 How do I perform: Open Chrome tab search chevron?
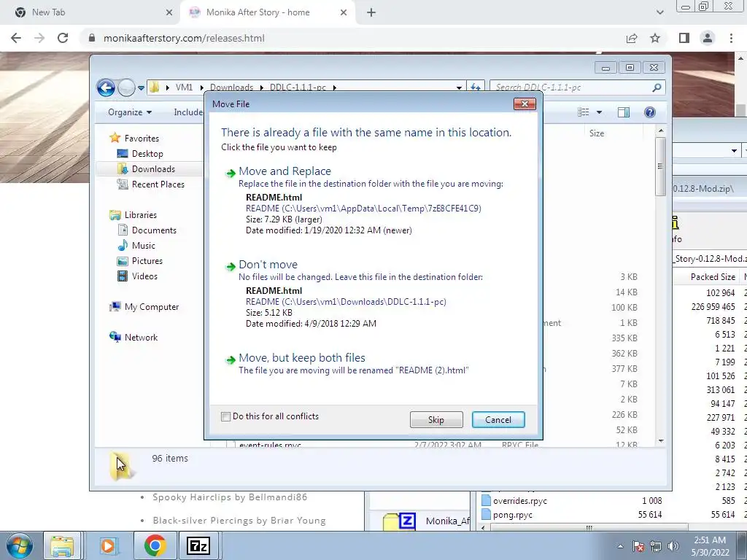[659, 12]
